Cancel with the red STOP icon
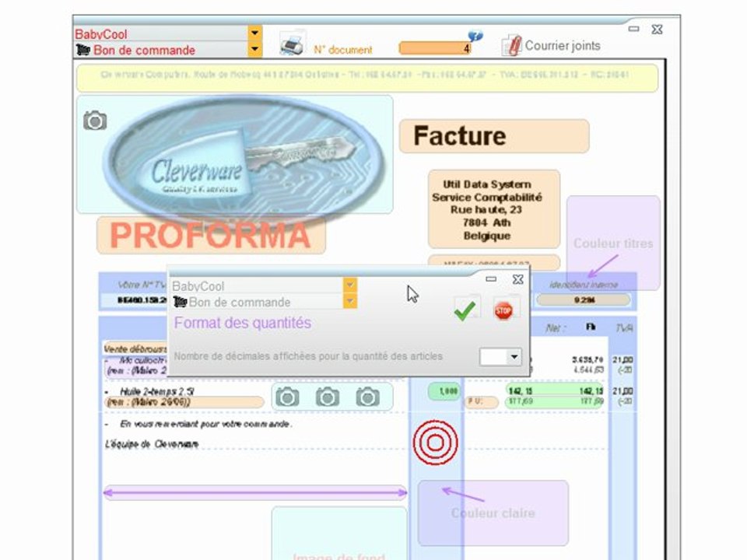 [x=503, y=311]
